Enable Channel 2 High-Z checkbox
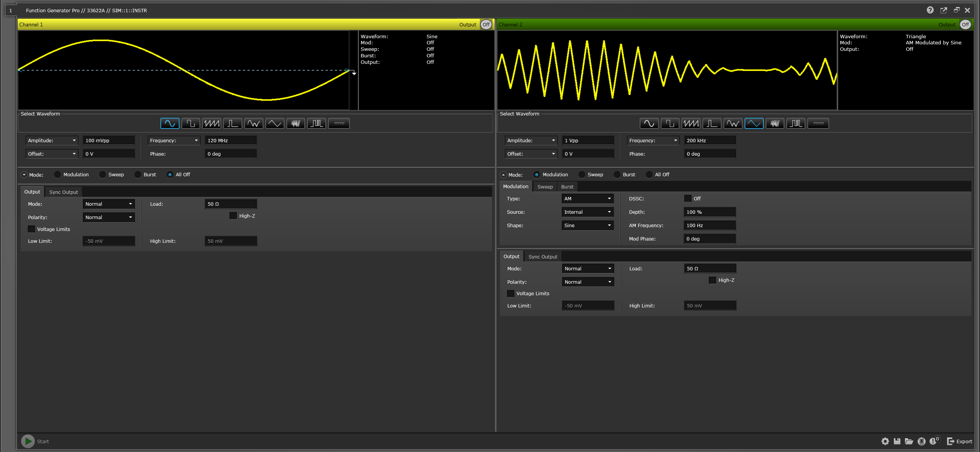The height and width of the screenshot is (452, 980). click(712, 280)
